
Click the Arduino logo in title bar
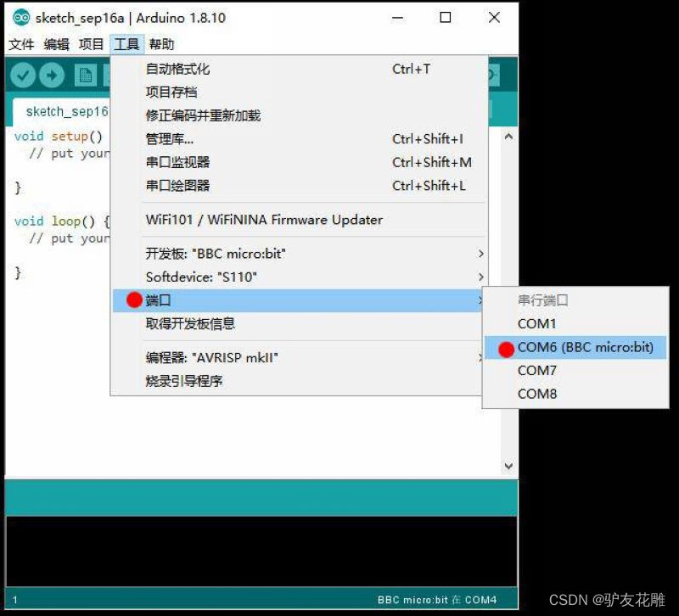(x=20, y=18)
